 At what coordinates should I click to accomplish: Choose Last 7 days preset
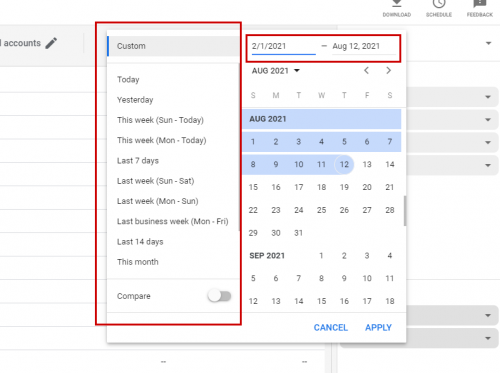tap(138, 161)
